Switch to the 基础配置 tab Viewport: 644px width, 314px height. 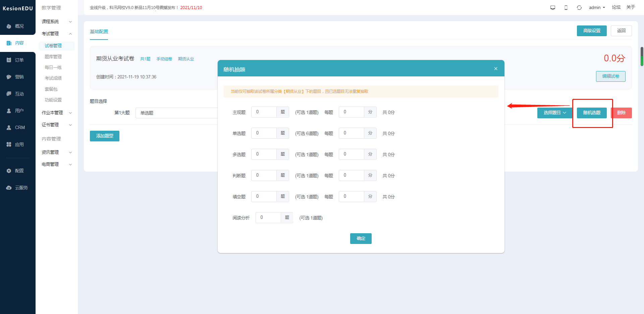tap(99, 32)
